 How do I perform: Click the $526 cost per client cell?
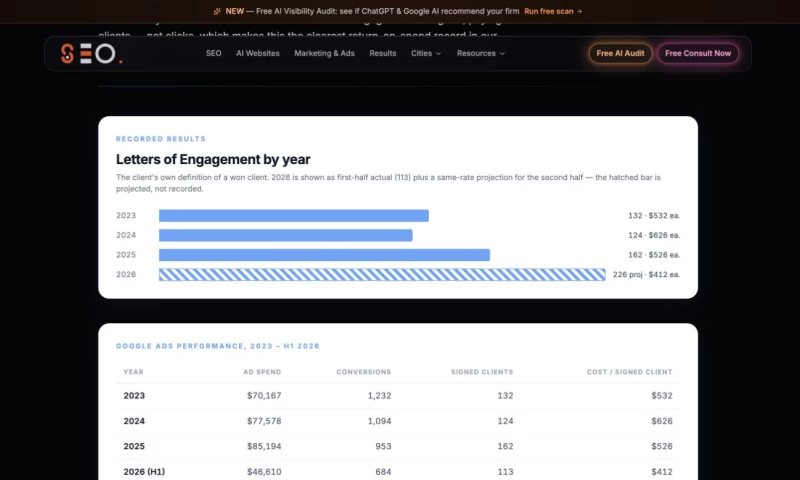click(x=662, y=446)
